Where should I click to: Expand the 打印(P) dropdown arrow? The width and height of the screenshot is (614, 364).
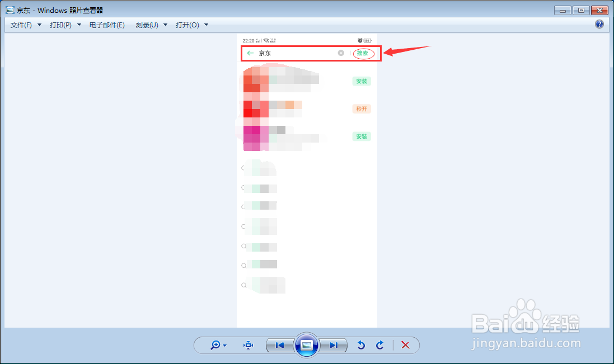click(79, 25)
